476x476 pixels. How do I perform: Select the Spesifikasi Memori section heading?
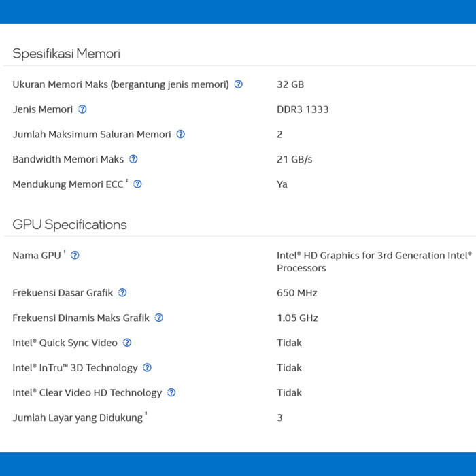pos(67,54)
